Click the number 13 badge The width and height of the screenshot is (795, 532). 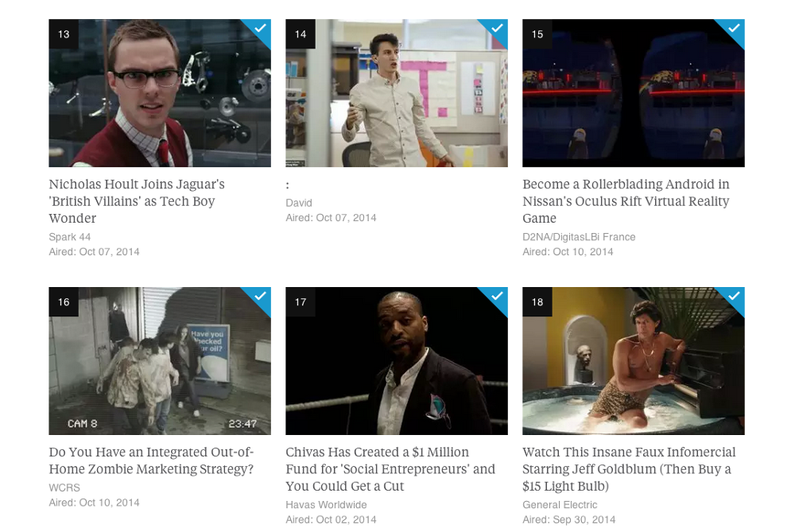click(64, 34)
